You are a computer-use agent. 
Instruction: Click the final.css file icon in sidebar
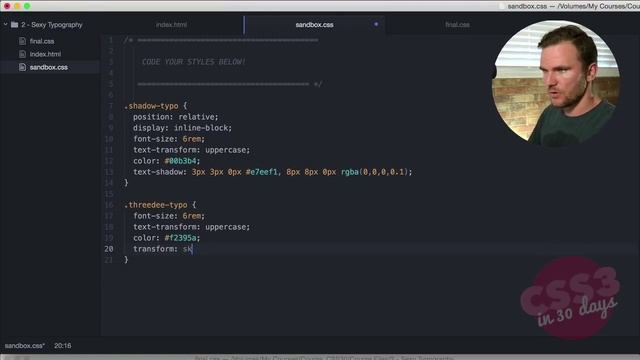tap(22, 41)
